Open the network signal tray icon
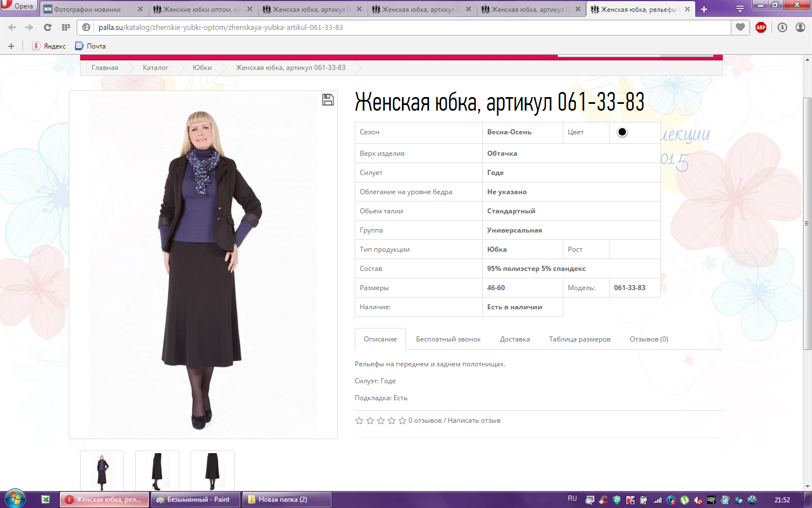Viewport: 812px width, 508px height. (657, 500)
